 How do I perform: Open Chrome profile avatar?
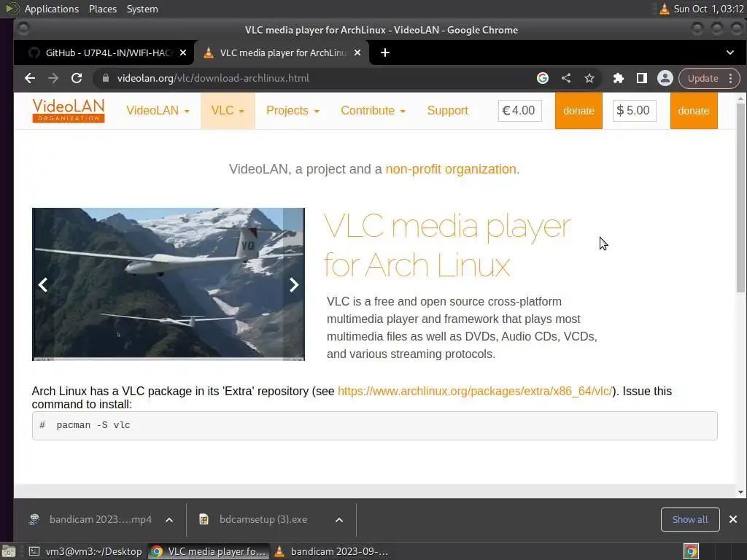(x=665, y=78)
